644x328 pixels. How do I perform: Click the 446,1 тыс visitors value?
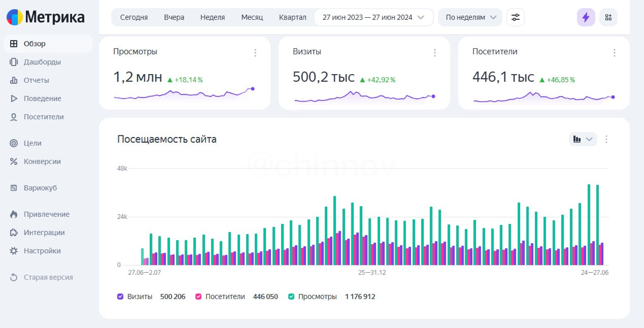pos(503,77)
